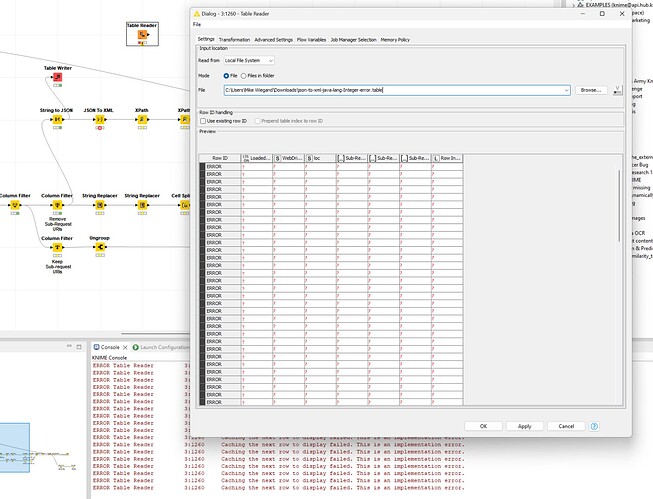Expand the File path history dropdown arrow
The height and width of the screenshot is (499, 653).
(566, 90)
